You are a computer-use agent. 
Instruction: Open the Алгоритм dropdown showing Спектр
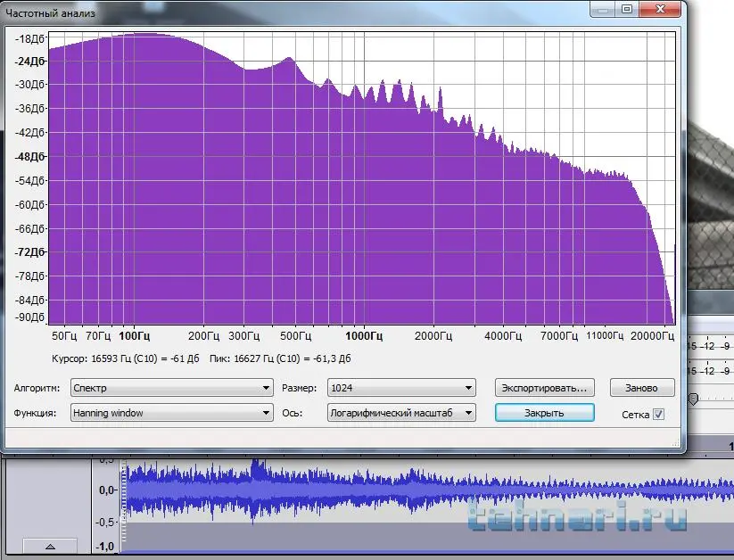coord(171,388)
